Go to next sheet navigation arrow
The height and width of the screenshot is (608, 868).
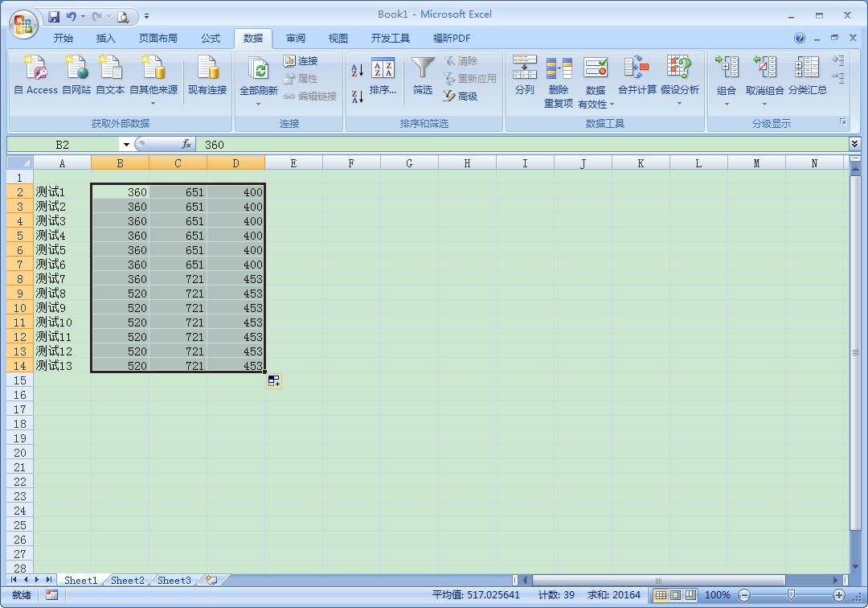(37, 580)
